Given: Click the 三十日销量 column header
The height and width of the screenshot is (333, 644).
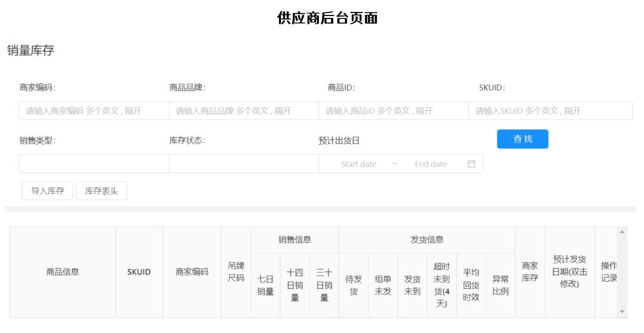Looking at the screenshot, I should point(324,285).
